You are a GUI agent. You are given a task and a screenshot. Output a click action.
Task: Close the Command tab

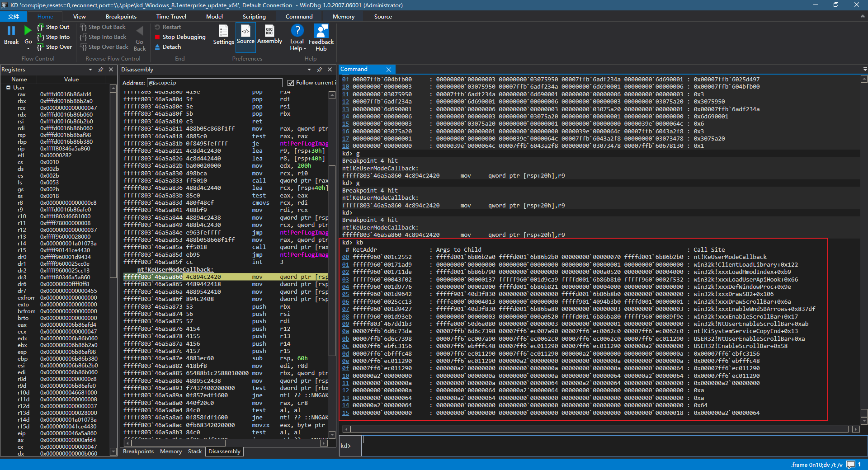pos(389,69)
